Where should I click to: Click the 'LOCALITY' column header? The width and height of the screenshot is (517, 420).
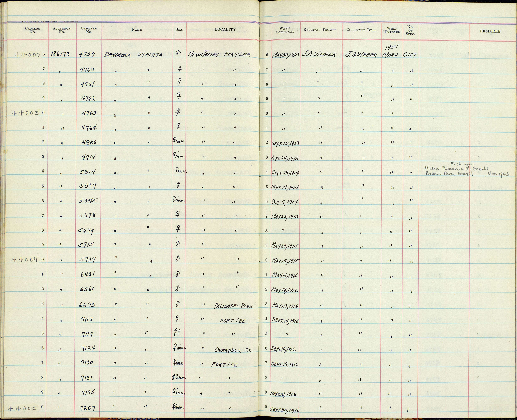[225, 30]
